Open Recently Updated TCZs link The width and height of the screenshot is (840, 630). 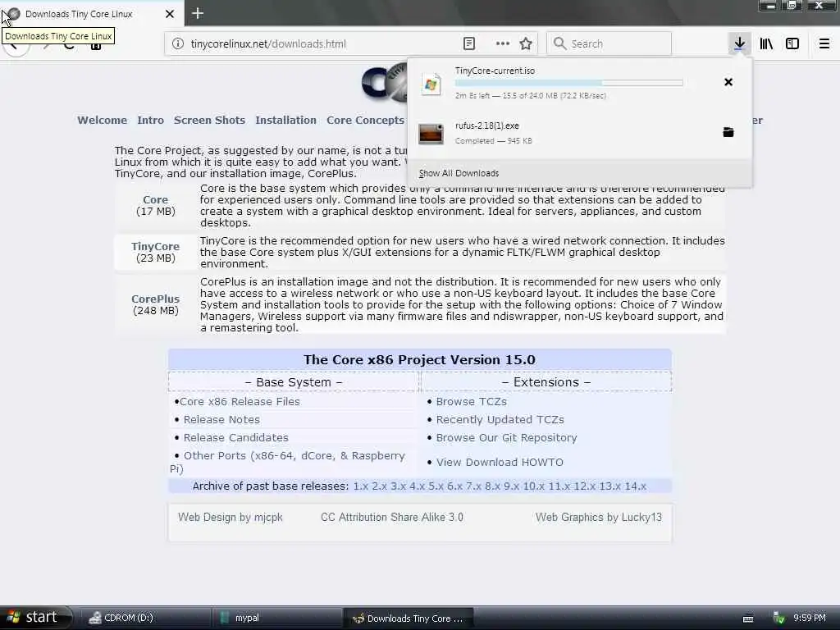(x=500, y=419)
